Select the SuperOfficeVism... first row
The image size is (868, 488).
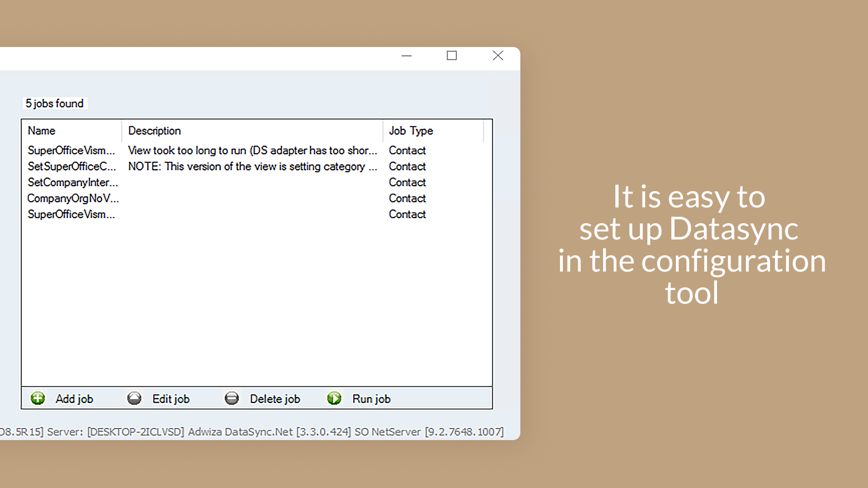[x=71, y=150]
